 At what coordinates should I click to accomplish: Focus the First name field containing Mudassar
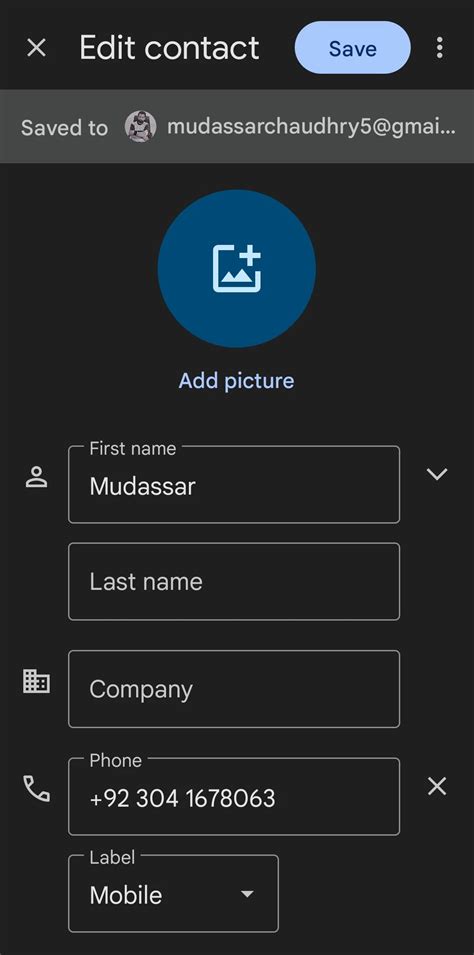[234, 484]
